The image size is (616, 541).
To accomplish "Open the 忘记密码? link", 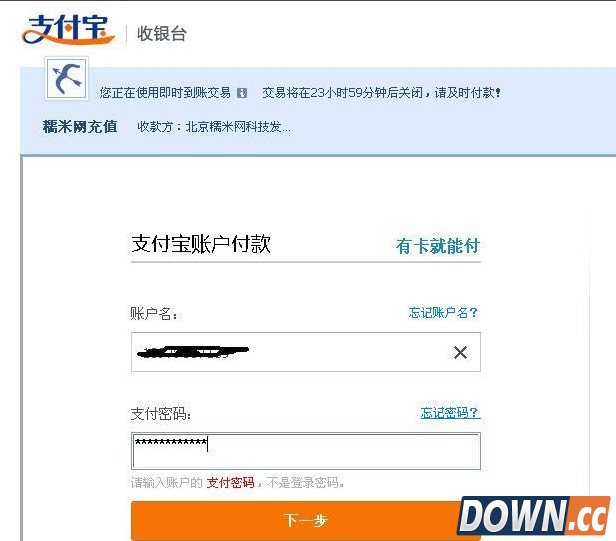I will tap(450, 413).
